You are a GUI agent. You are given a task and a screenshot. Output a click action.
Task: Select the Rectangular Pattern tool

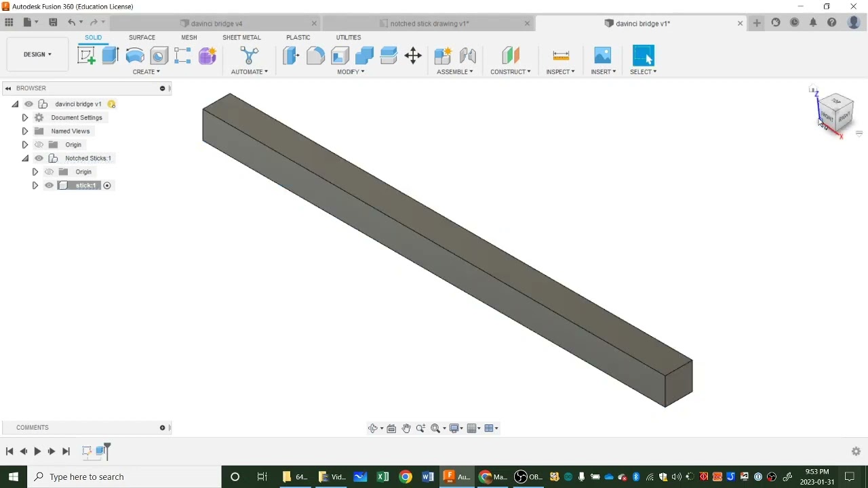pyautogui.click(x=182, y=56)
